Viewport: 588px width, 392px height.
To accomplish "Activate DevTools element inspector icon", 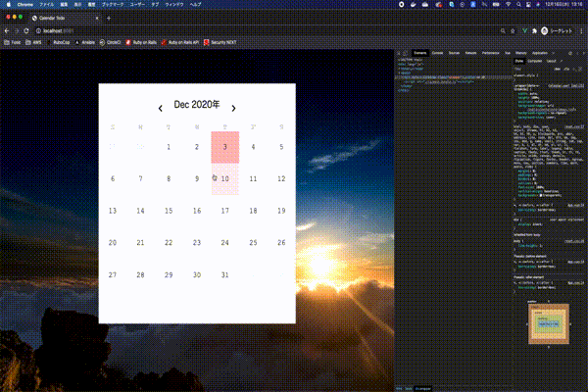I will [x=399, y=53].
